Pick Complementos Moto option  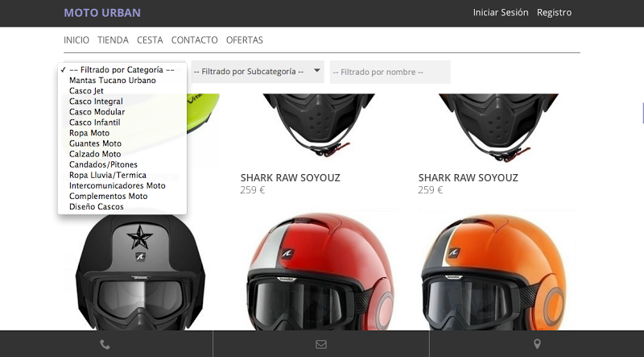click(x=122, y=196)
